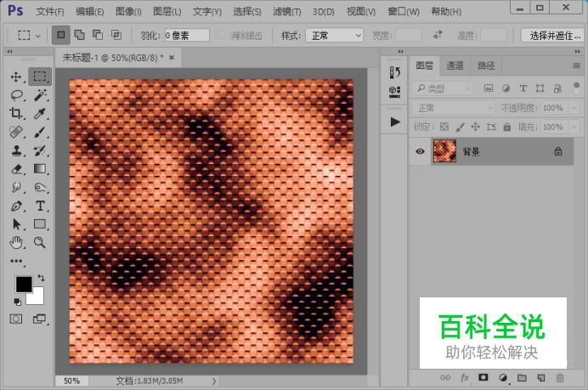Screen dimensions: 588x390
Task: Choose Subtract from Selection mode
Action: tap(98, 35)
